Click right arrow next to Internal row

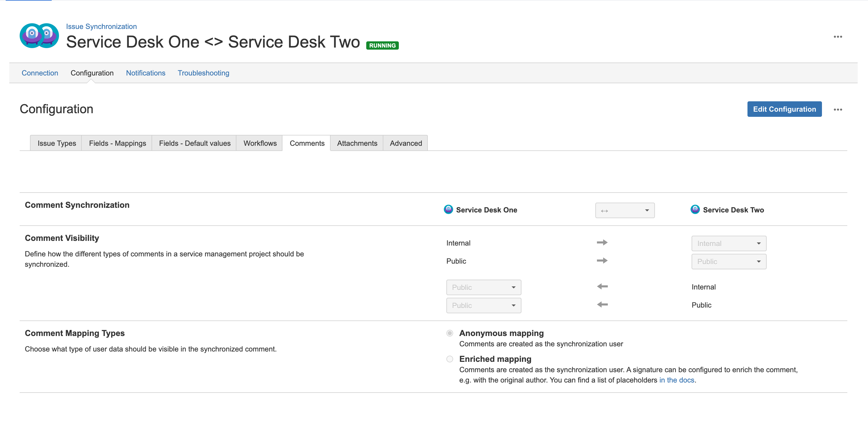coord(602,243)
